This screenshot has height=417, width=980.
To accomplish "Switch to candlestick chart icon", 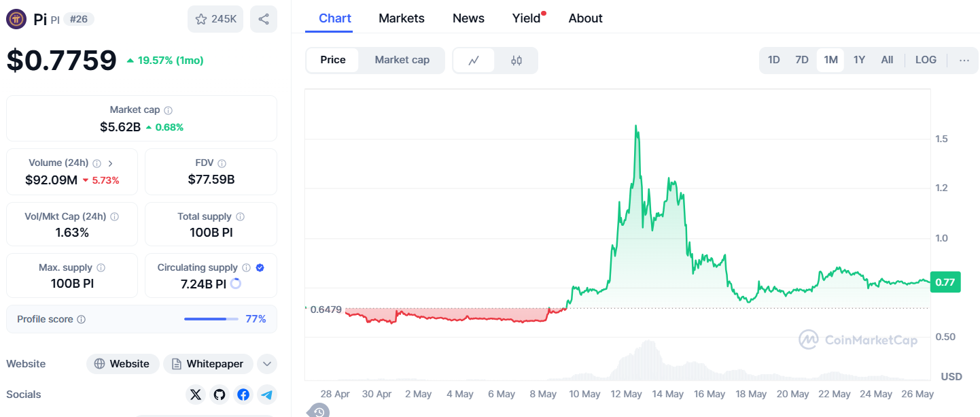I will 517,61.
